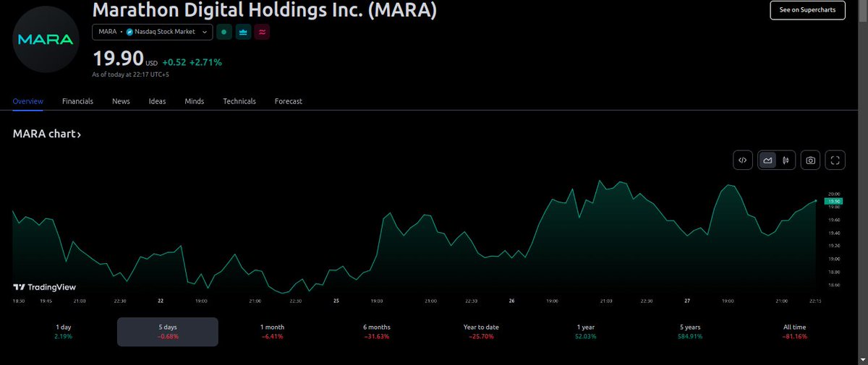Open the MARA chart heading link
This screenshot has height=365, width=868.
[47, 134]
